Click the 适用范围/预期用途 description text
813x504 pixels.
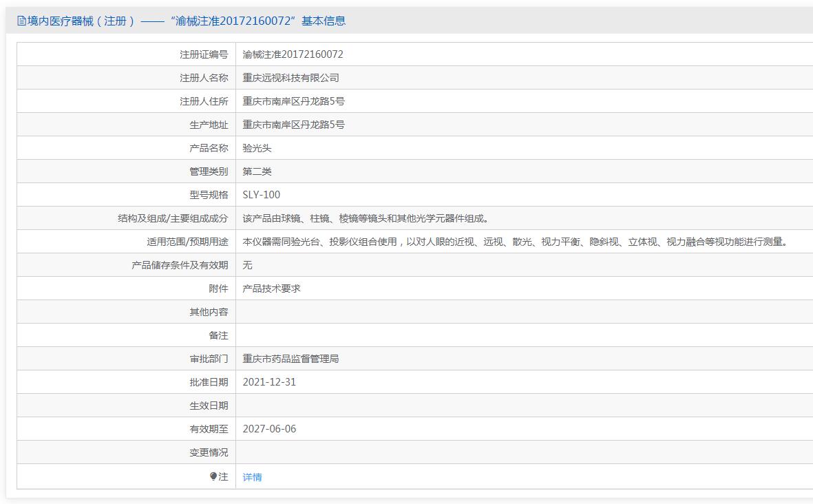(x=514, y=242)
